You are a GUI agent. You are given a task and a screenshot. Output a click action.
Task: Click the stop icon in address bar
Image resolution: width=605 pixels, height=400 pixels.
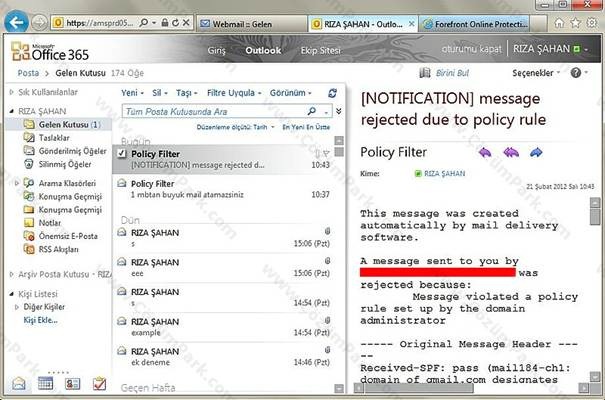click(186, 23)
